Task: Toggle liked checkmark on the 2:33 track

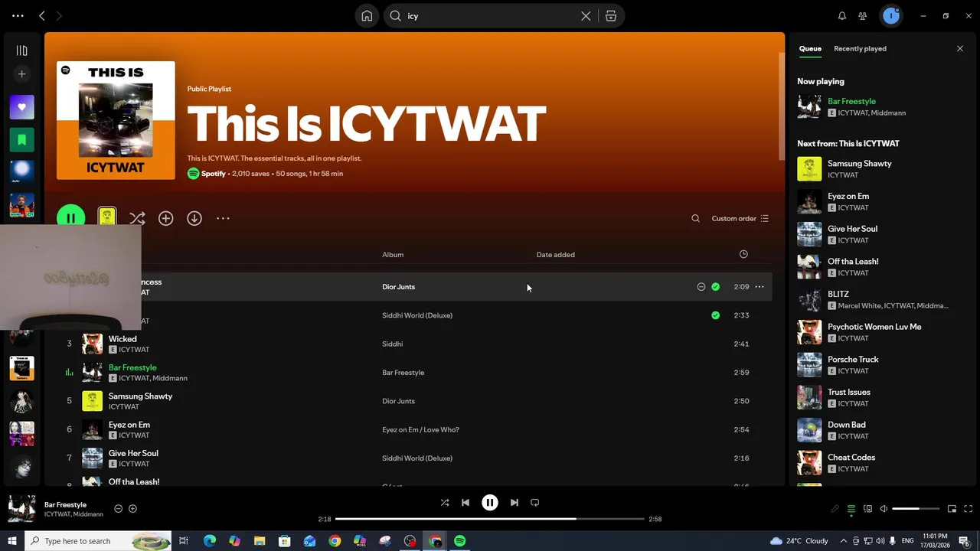Action: click(x=715, y=315)
